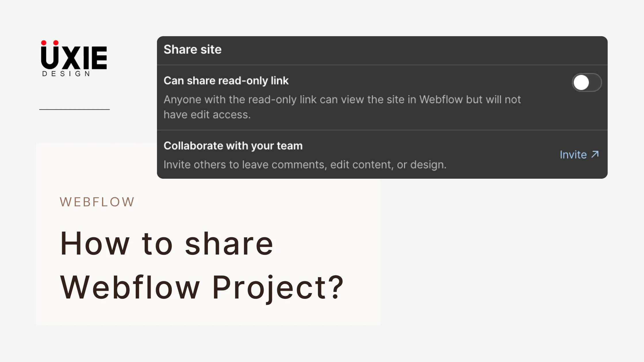Click the white knob of the share toggle
Image resolution: width=644 pixels, height=362 pixels.
pyautogui.click(x=581, y=83)
